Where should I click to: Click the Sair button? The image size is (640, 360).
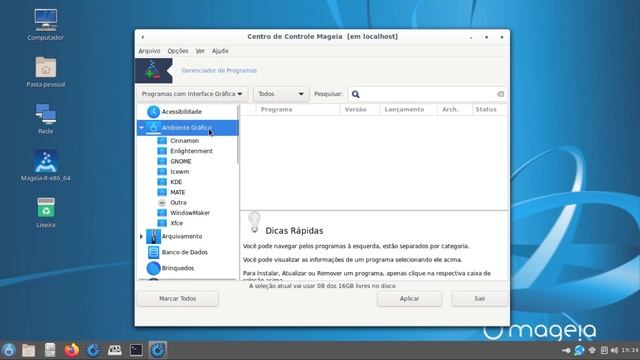[x=480, y=299]
